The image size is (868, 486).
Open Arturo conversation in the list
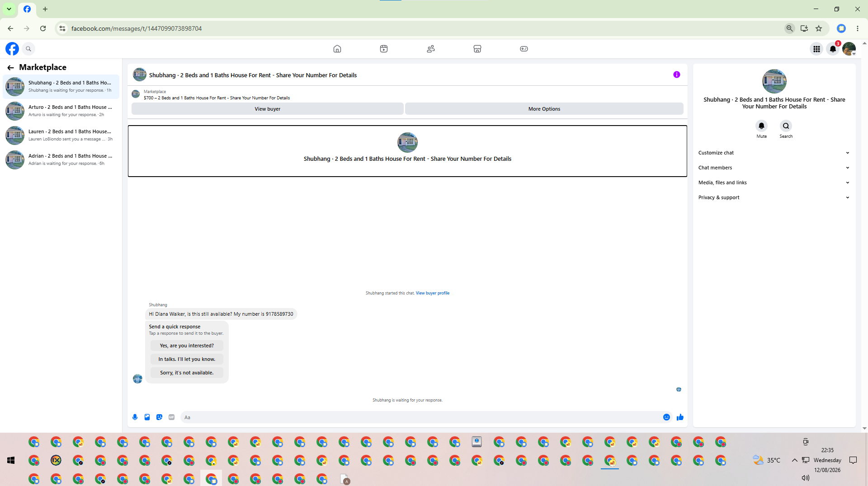[x=61, y=111]
